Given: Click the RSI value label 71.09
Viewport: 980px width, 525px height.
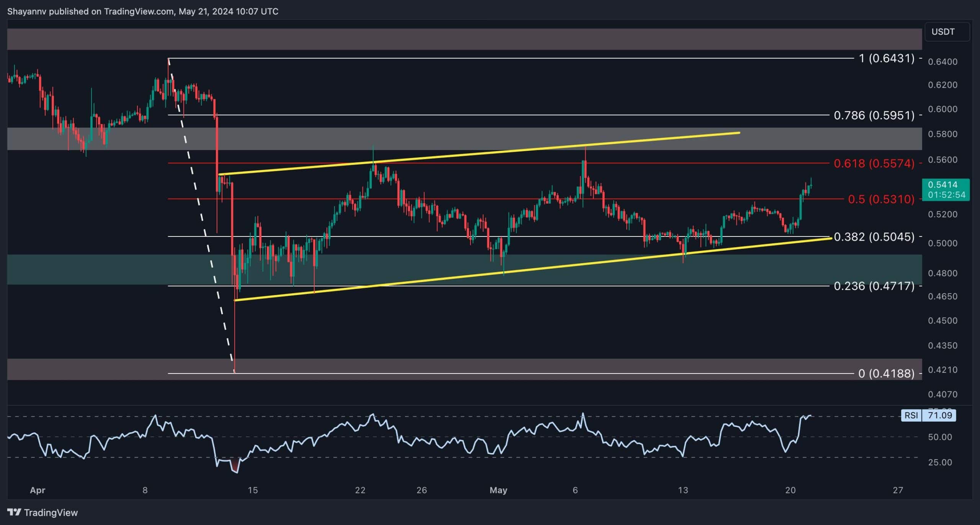Looking at the screenshot, I should click(x=940, y=415).
